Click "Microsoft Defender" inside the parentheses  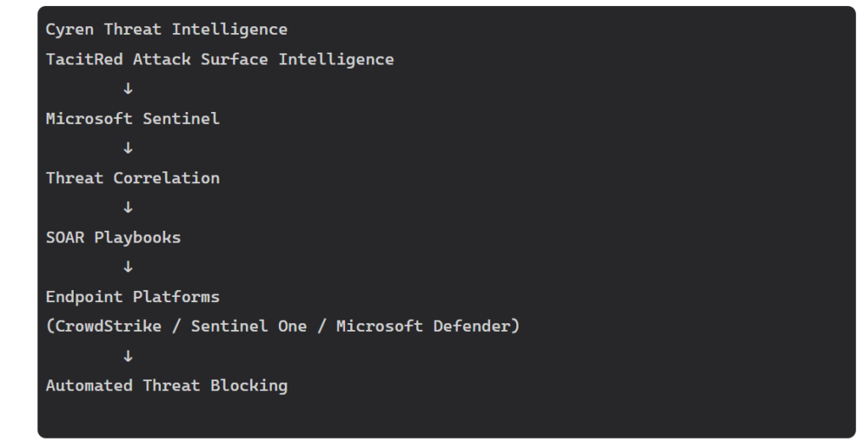[423, 327]
